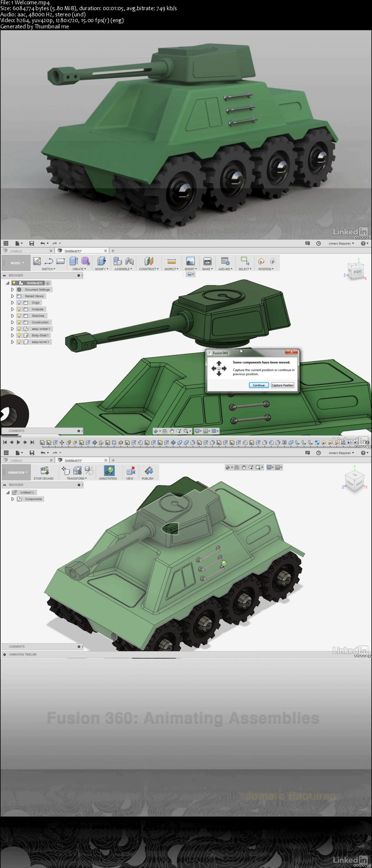The height and width of the screenshot is (868, 372).
Task: Click RIGHT face of Model frame ViewCube
Action: tap(357, 272)
